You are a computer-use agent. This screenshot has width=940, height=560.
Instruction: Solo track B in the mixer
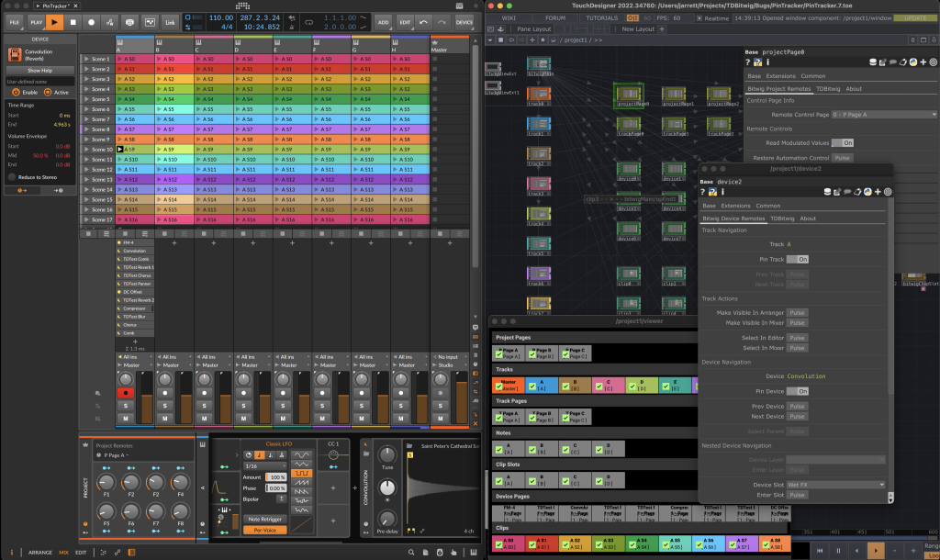(x=167, y=405)
